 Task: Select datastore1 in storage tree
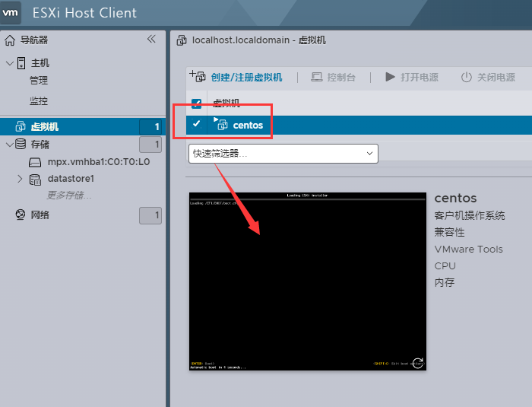(71, 179)
